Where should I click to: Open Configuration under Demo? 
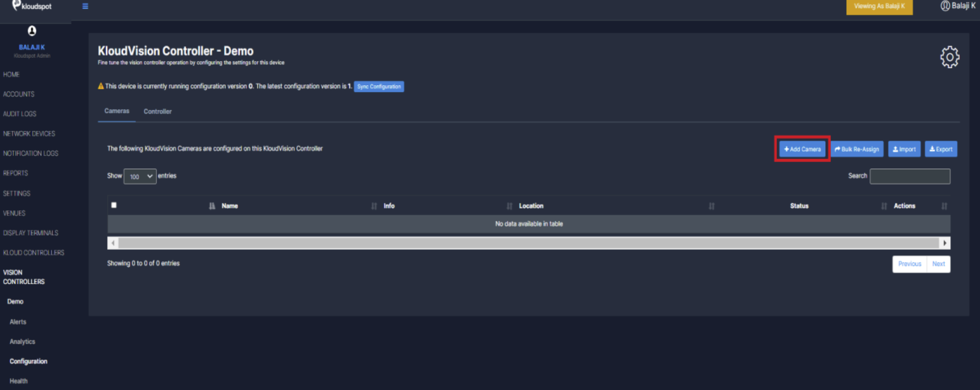[28, 361]
